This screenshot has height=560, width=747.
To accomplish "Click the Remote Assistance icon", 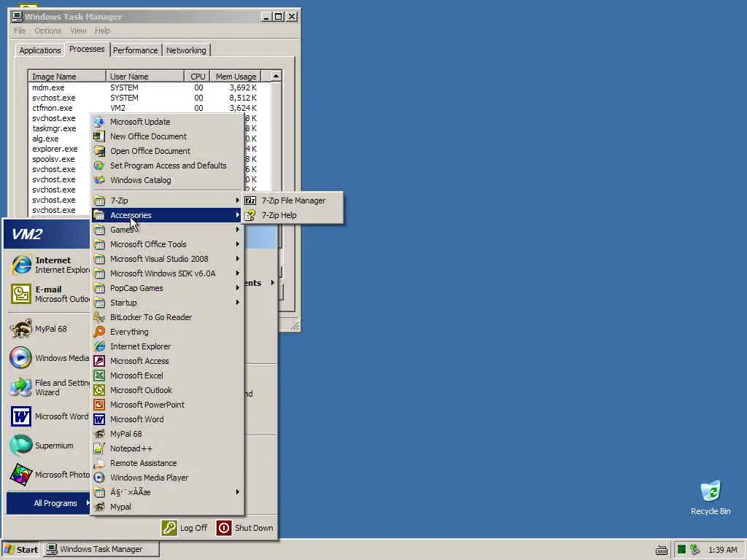I will (x=99, y=463).
